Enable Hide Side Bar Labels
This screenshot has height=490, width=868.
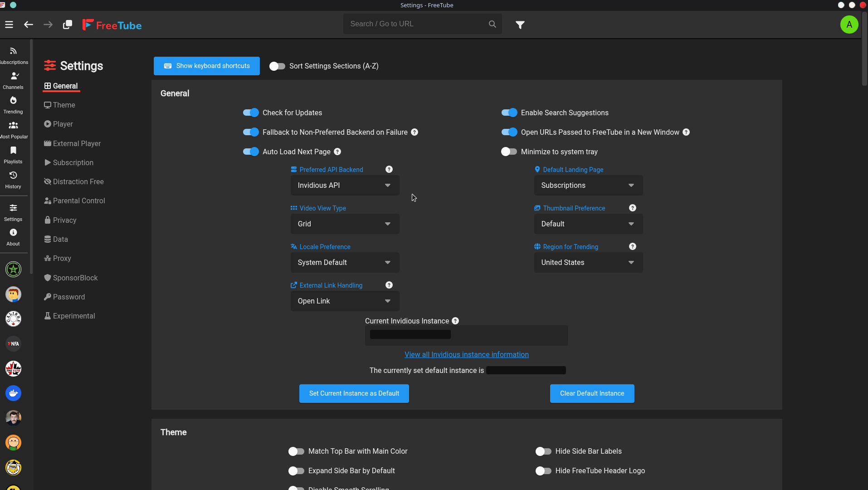(x=544, y=451)
